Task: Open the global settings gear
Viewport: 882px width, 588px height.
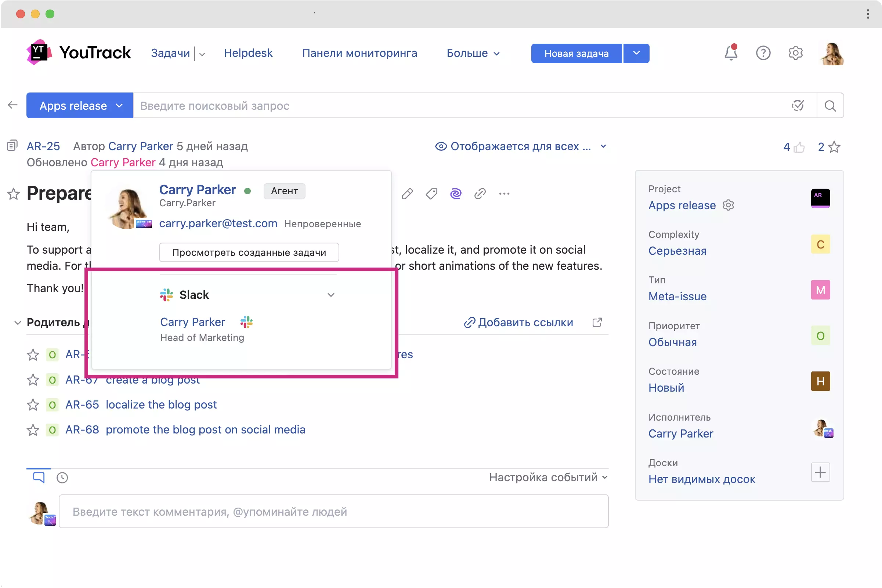Action: click(x=795, y=53)
